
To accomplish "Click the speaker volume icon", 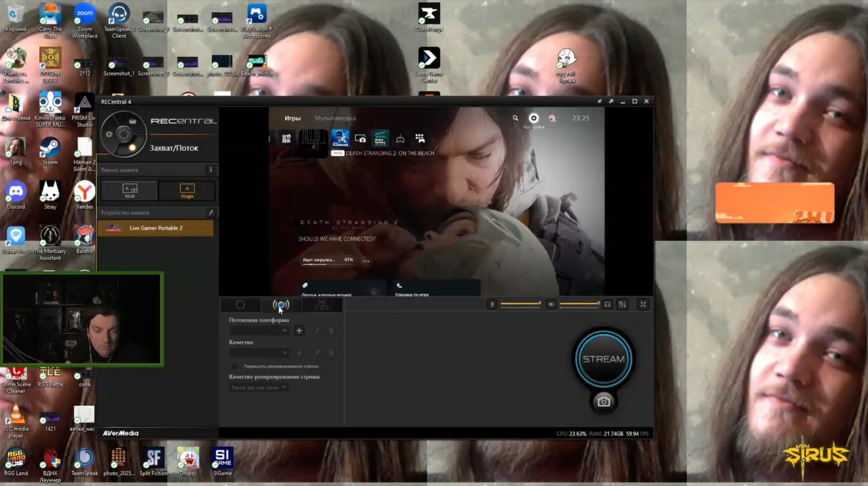I will pos(551,304).
